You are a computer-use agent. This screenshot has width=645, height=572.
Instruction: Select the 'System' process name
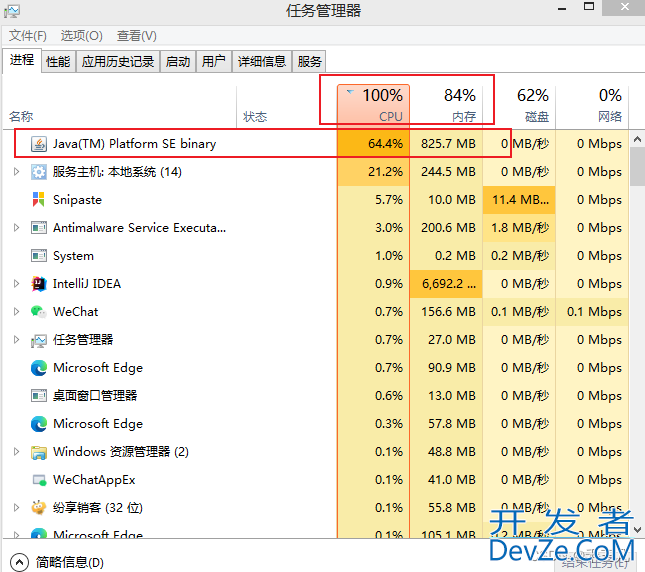click(73, 256)
